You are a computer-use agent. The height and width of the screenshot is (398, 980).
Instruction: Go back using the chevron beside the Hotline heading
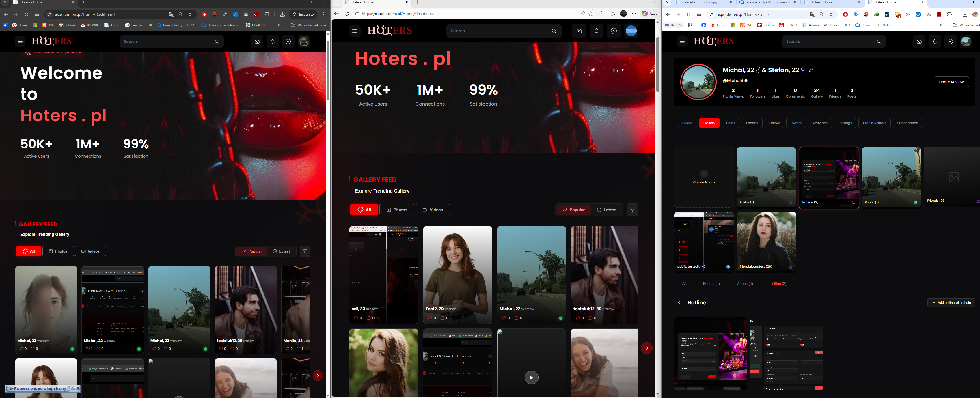pyautogui.click(x=679, y=302)
